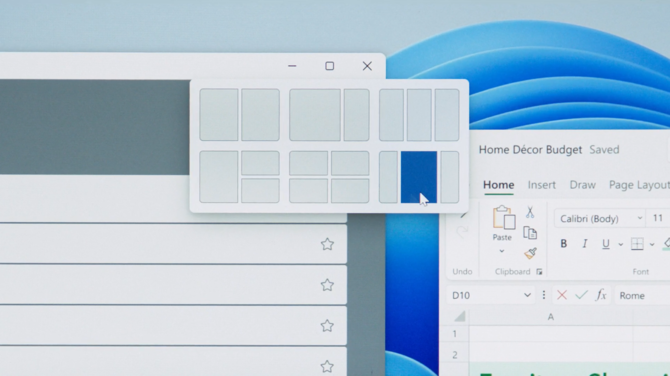Click the Saved status text
The image size is (670, 376).
[x=604, y=150]
